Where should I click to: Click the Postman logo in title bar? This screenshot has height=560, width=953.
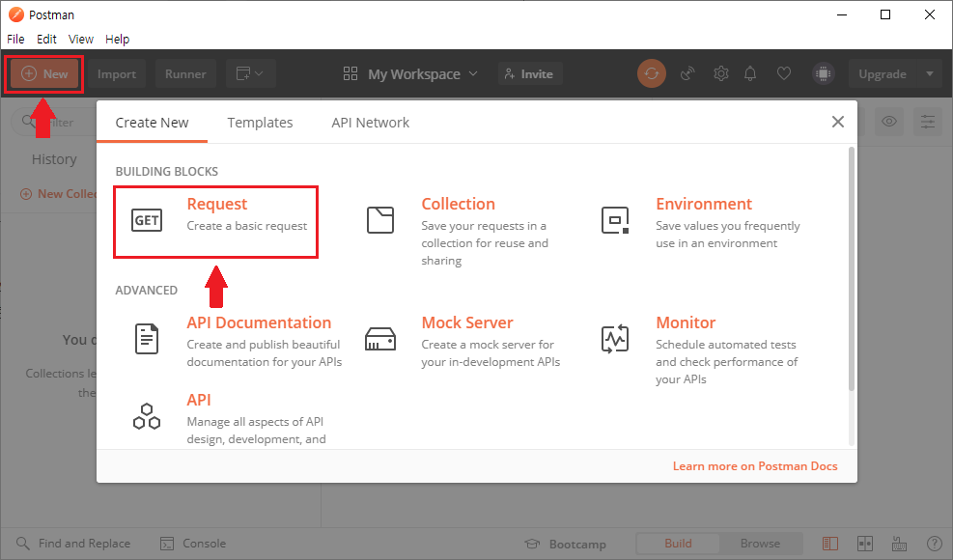coord(16,14)
